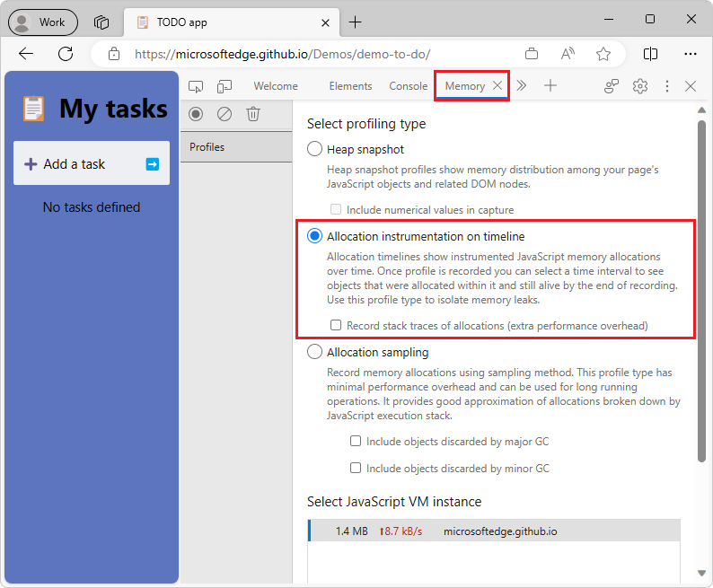Open Customize and control DevTools menu

pyautogui.click(x=667, y=86)
